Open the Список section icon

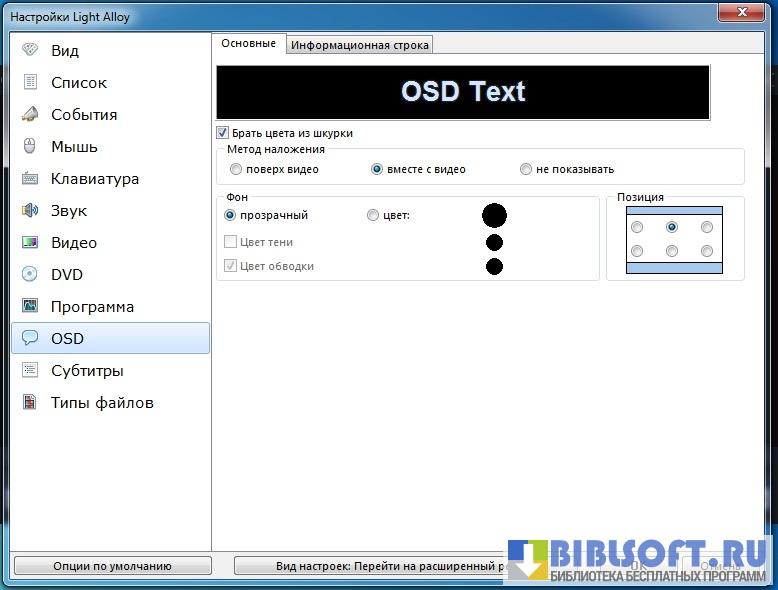(30, 82)
